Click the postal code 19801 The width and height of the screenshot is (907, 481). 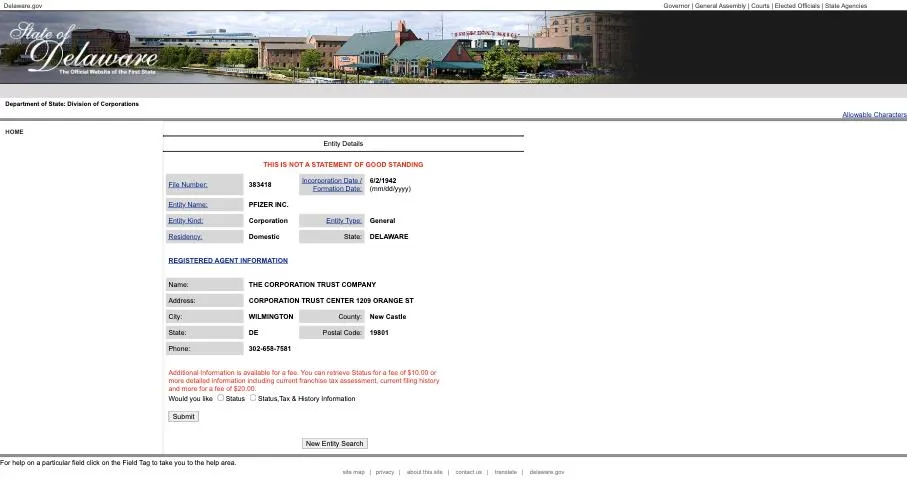[379, 333]
